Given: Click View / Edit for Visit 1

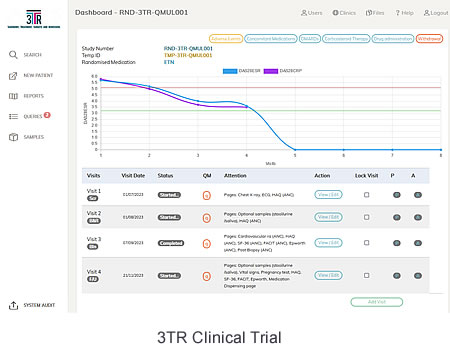Looking at the screenshot, I should (x=328, y=195).
